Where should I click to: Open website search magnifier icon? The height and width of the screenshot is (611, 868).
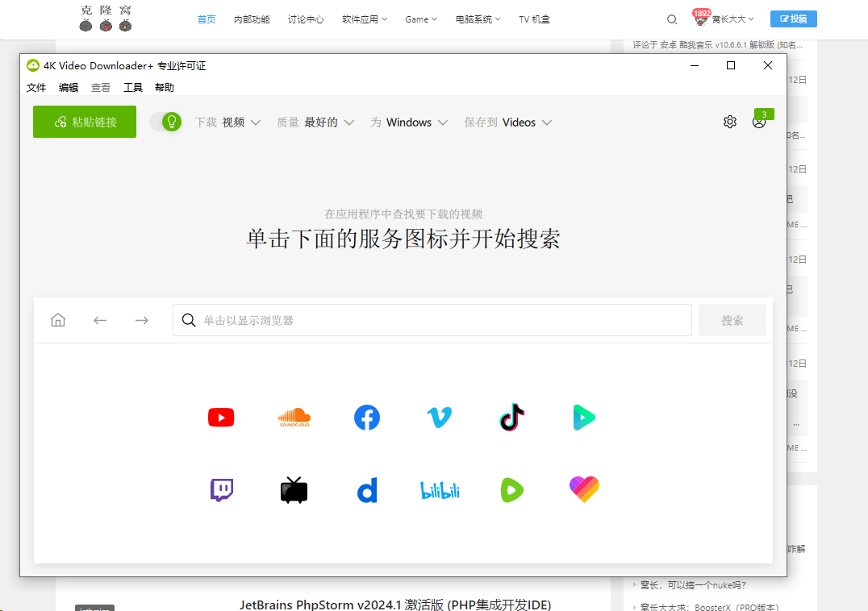671,19
